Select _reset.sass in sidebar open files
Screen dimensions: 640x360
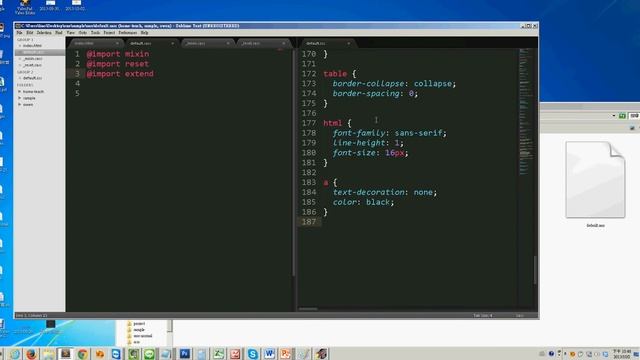click(33, 65)
